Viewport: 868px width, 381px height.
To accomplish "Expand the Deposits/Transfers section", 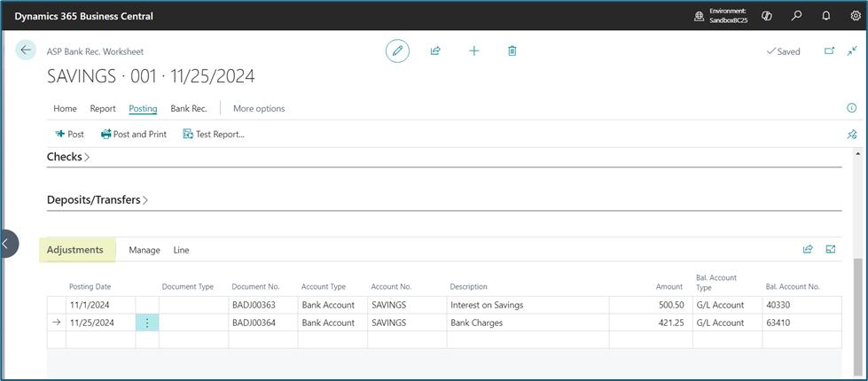I will (98, 200).
